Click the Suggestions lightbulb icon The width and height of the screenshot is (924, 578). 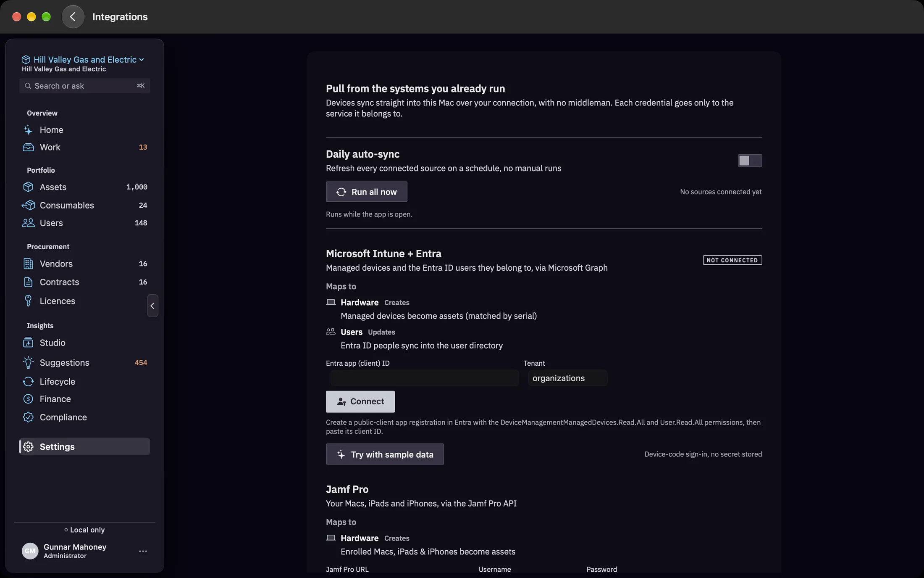tap(28, 362)
